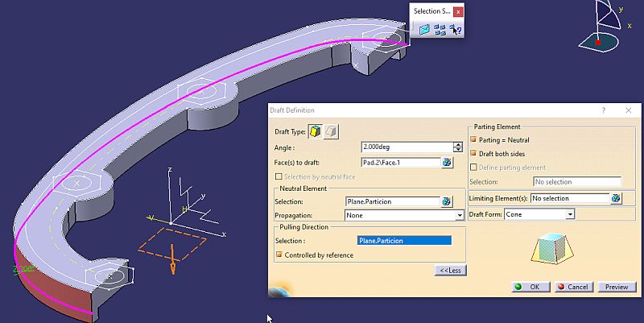Close the Selection Sets toolbar
The width and height of the screenshot is (644, 323).
coord(458,12)
